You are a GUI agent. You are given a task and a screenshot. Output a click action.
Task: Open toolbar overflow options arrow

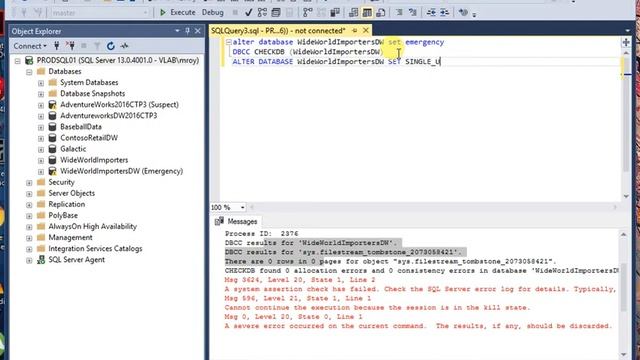[474, 15]
